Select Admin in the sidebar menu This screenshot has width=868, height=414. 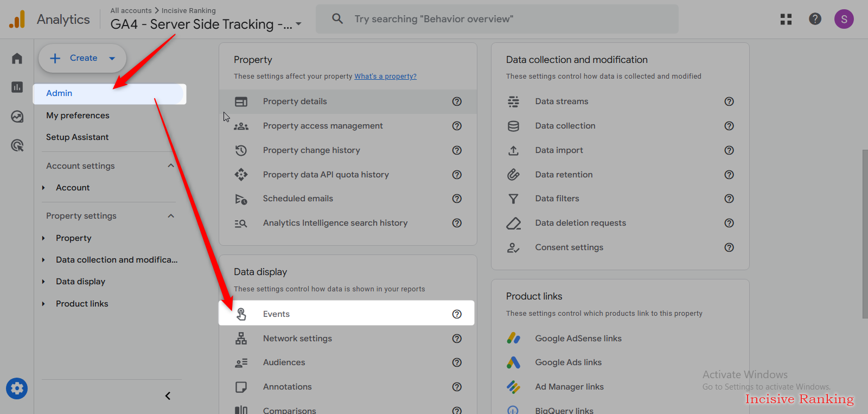[x=110, y=93]
